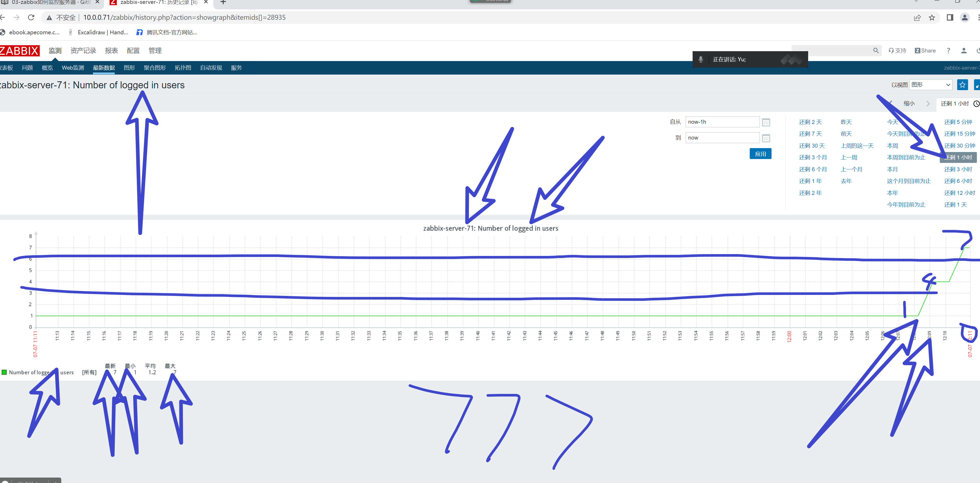Select 本月 time range
This screenshot has width=980, height=483.
pyautogui.click(x=893, y=169)
